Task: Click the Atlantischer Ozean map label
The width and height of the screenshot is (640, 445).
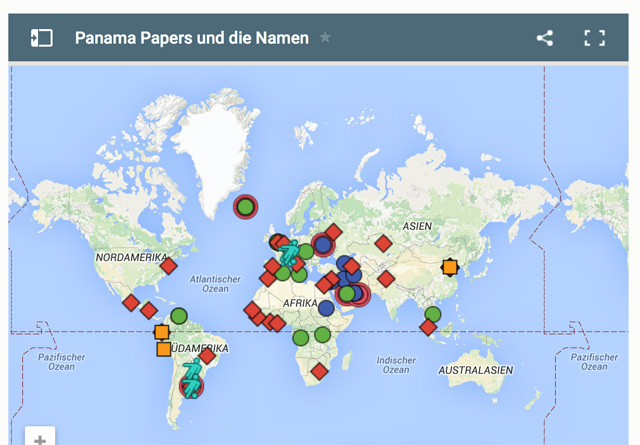Action: pos(215,284)
